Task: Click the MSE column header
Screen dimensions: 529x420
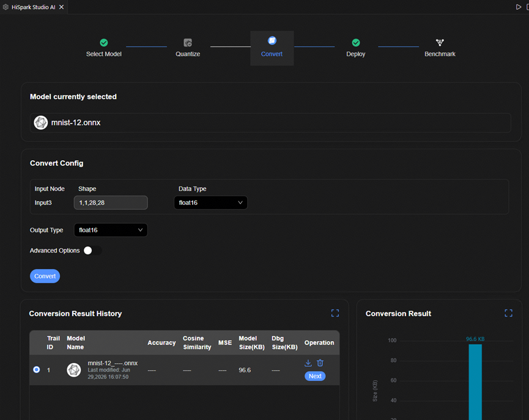Action: (225, 343)
